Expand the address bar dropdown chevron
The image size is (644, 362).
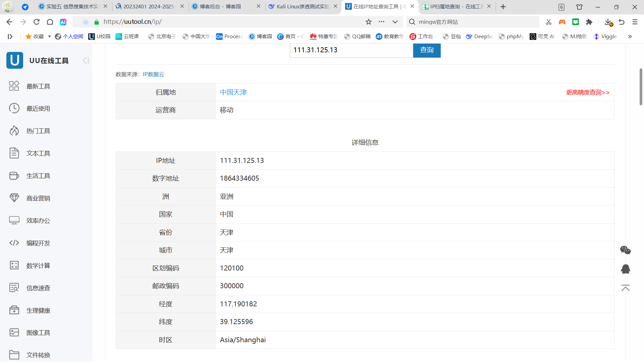coord(395,22)
